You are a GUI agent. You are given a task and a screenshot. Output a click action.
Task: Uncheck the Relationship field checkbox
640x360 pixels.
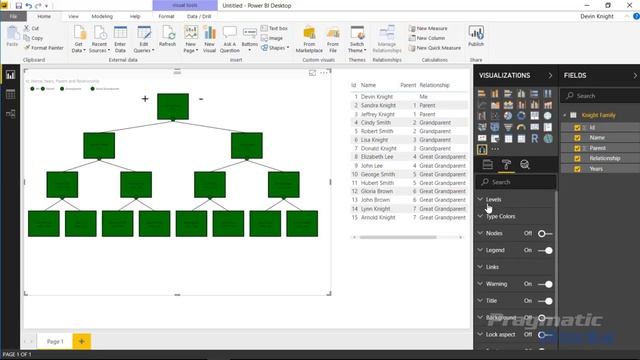pyautogui.click(x=577, y=158)
